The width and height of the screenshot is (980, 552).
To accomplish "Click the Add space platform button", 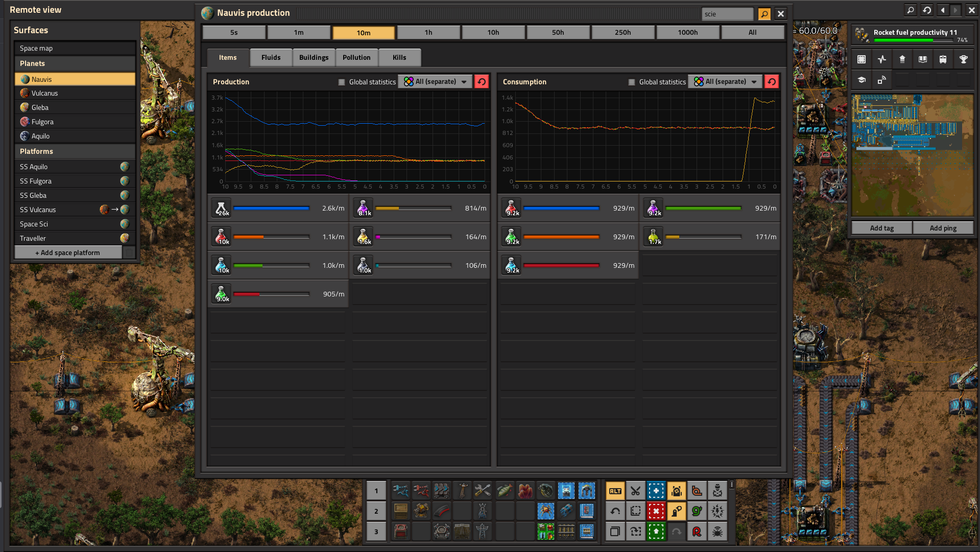I will click(68, 252).
